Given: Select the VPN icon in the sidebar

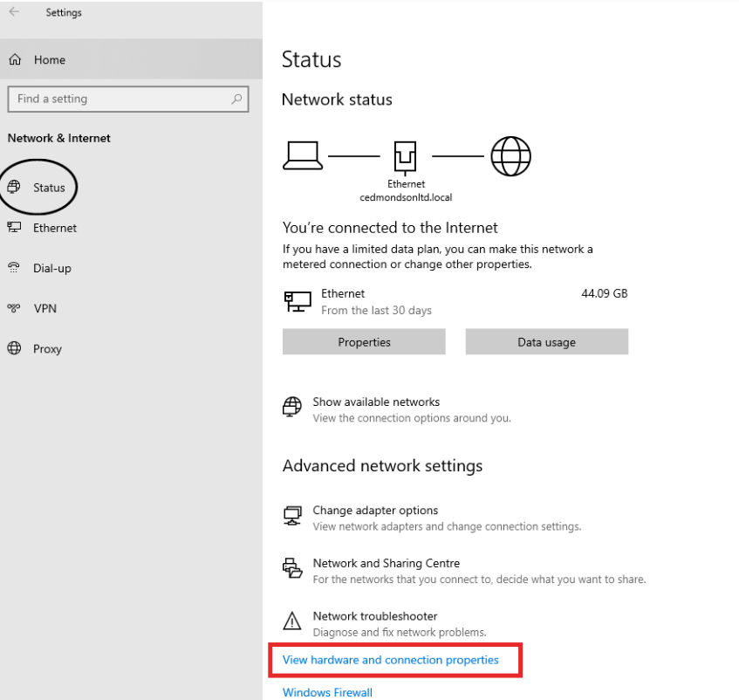Looking at the screenshot, I should coord(14,308).
